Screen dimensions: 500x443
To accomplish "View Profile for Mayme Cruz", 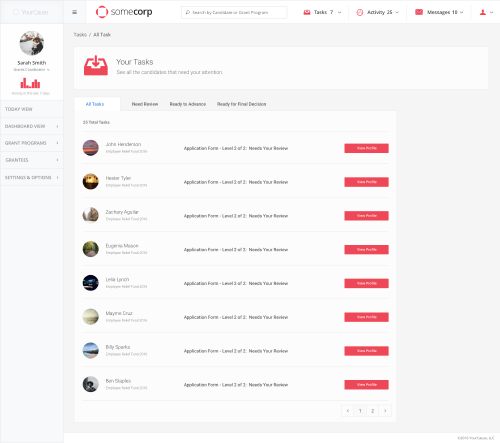I will [x=366, y=317].
